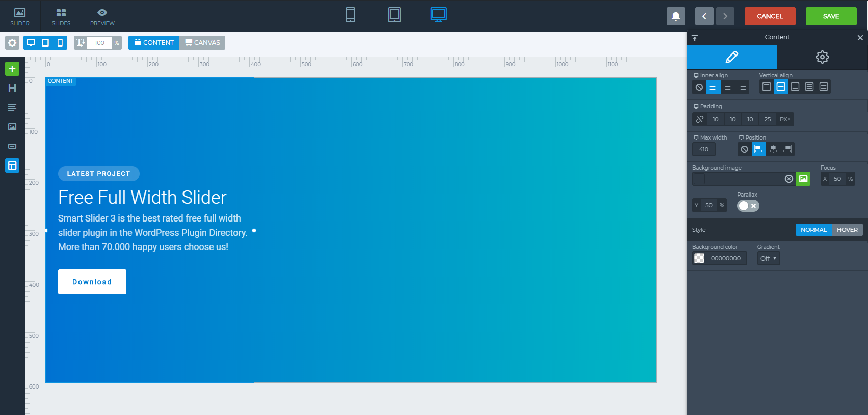
Task: Set Position to right
Action: 787,149
